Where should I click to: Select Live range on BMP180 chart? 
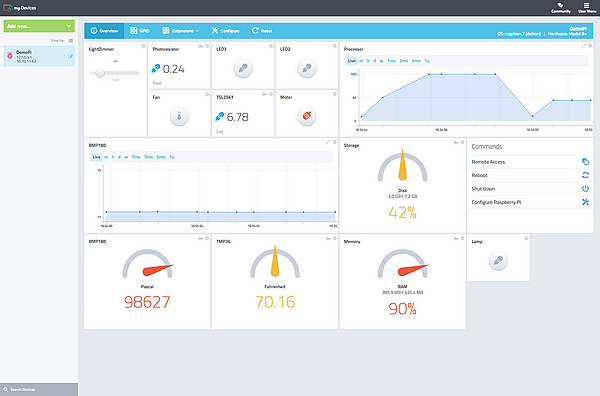pyautogui.click(x=96, y=157)
